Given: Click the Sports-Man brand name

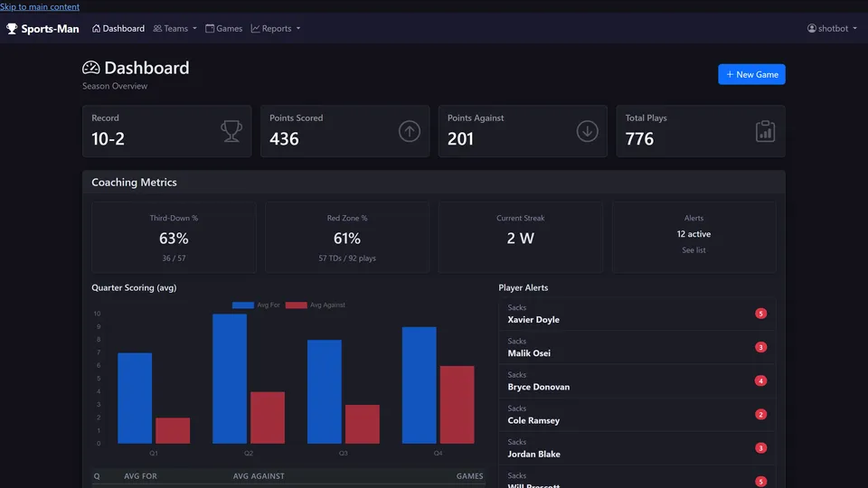Looking at the screenshot, I should pyautogui.click(x=50, y=29).
